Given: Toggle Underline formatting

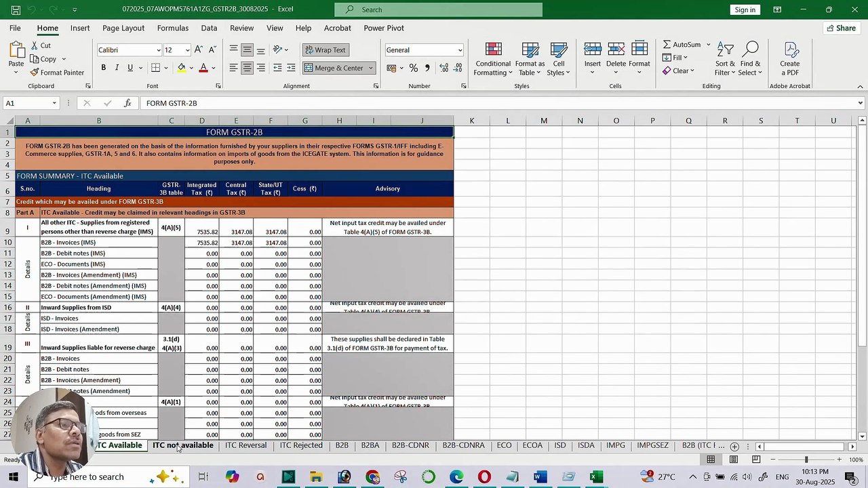Looking at the screenshot, I should click(130, 68).
